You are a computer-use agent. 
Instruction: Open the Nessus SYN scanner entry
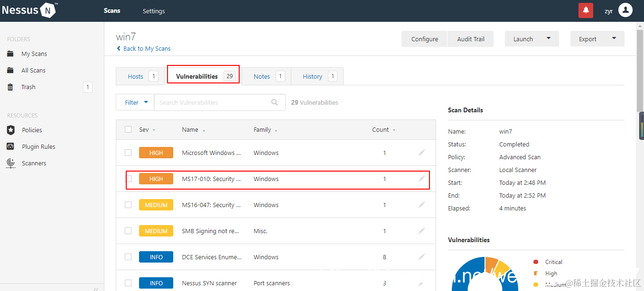pos(209,283)
